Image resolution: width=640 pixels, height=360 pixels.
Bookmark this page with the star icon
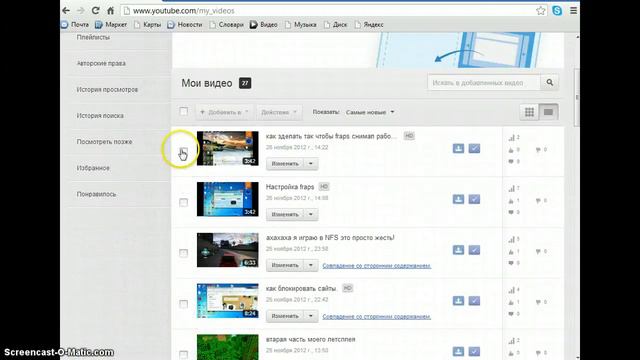541,11
